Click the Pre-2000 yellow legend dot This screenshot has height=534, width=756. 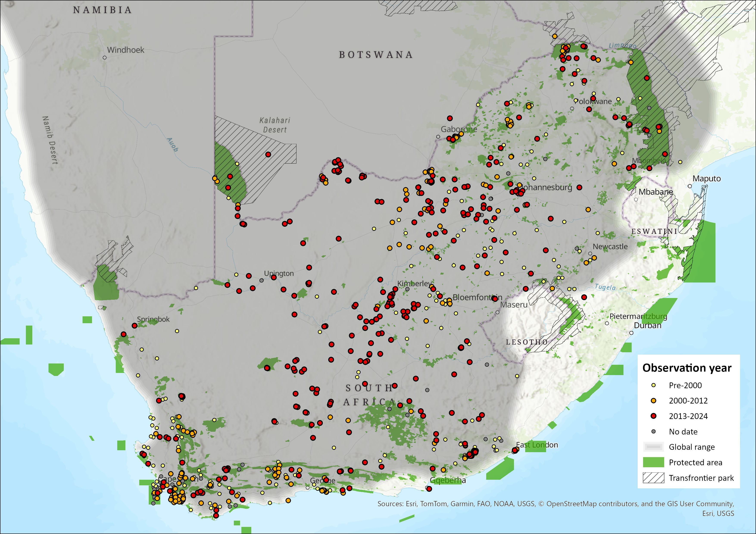pyautogui.click(x=654, y=385)
